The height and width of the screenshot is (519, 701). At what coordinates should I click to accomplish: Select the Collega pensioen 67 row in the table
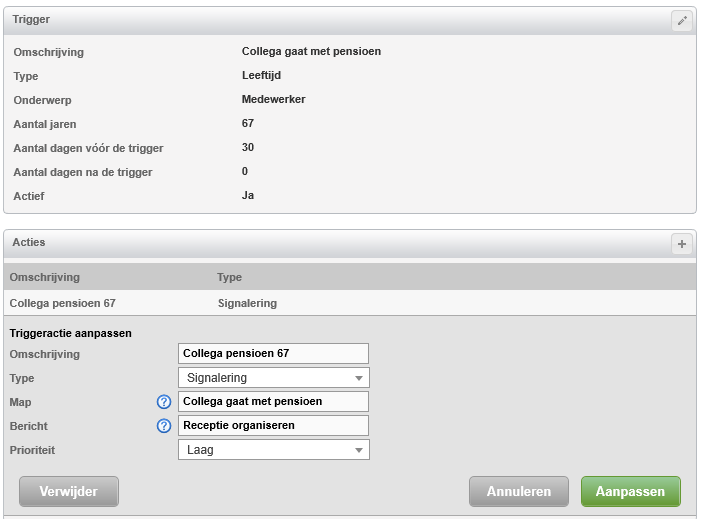[x=350, y=303]
